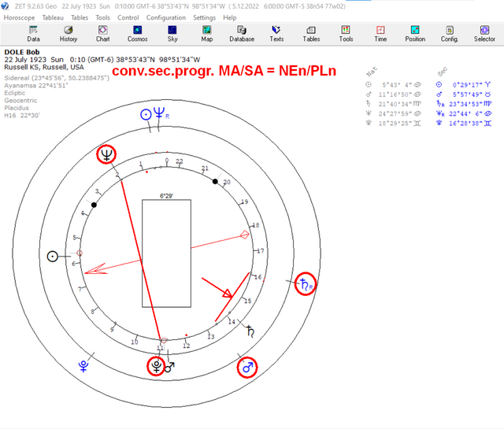Open the Tools menu in menu bar

103,17
